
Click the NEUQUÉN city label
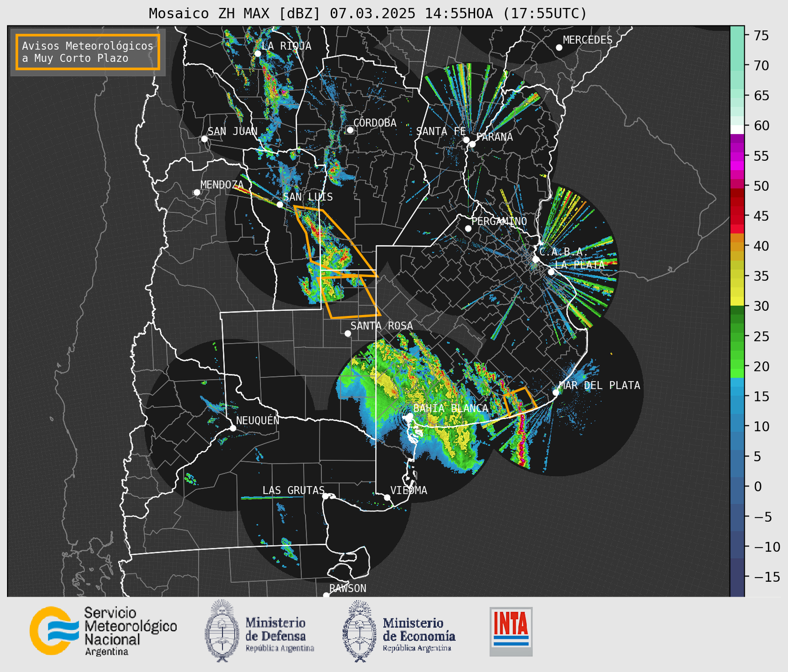pos(258,420)
